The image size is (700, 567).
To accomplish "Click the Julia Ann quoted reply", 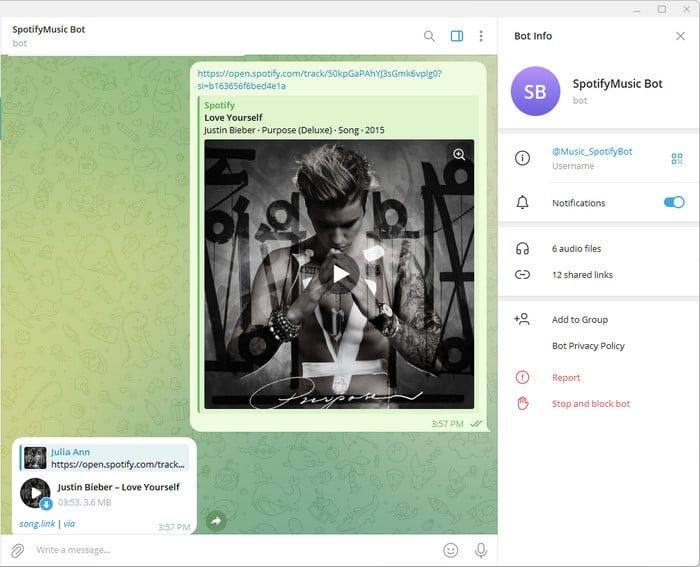I will (104, 458).
